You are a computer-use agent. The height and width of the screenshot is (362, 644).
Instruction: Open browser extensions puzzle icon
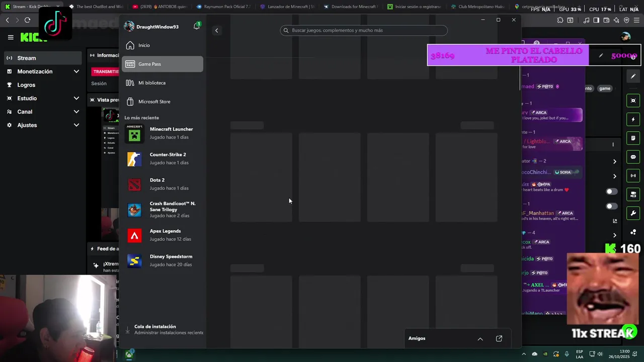click(x=560, y=20)
